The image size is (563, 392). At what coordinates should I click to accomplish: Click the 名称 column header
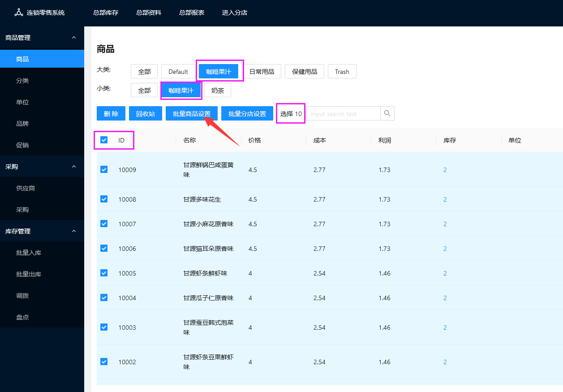coord(189,140)
